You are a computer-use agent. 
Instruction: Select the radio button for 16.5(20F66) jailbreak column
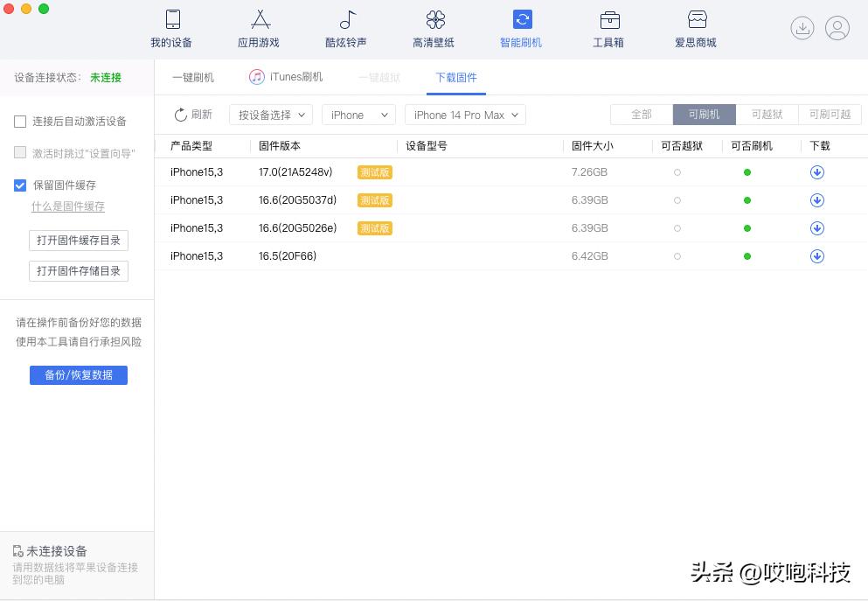(677, 256)
